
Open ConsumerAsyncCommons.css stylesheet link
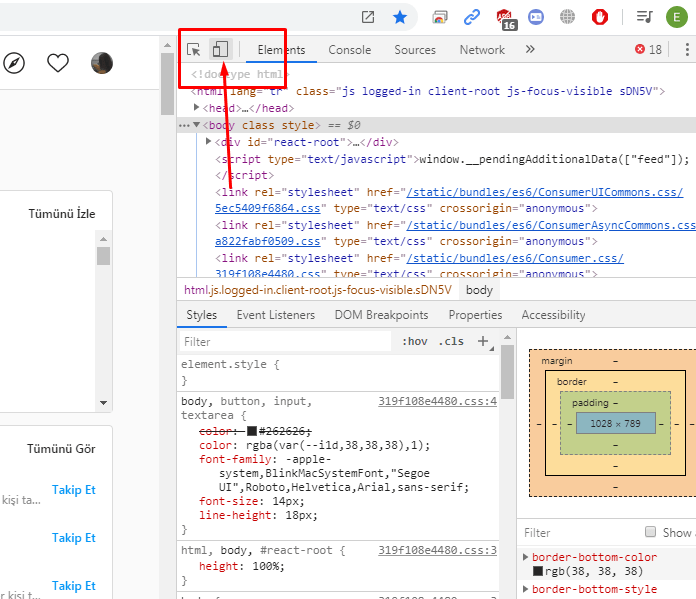[551, 225]
